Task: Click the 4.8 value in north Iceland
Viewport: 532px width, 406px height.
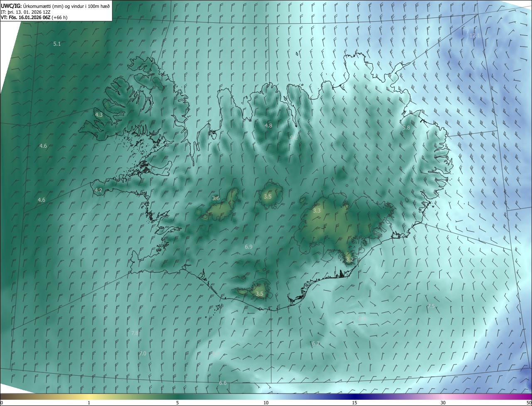Action: [268, 125]
